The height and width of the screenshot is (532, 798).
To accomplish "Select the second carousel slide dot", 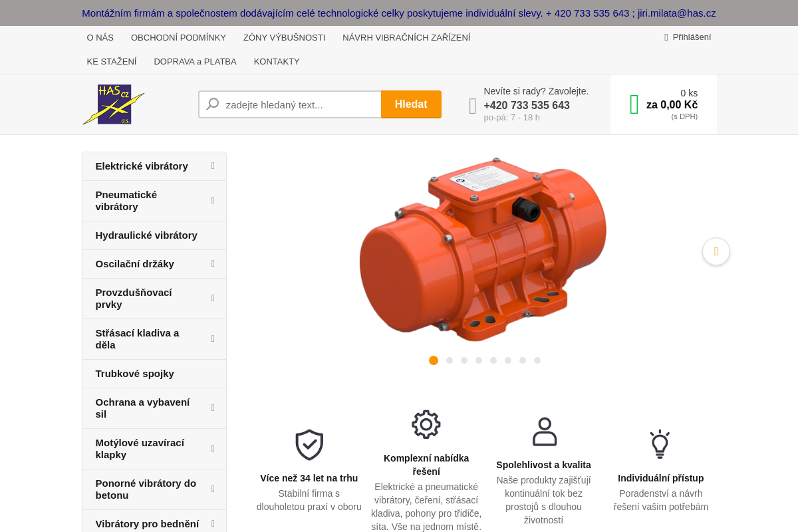I will point(450,360).
